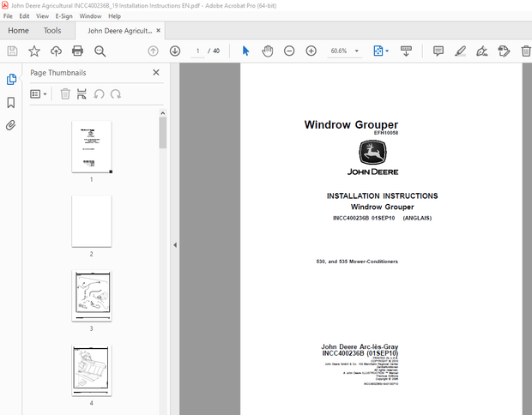Open the View menu

[42, 16]
